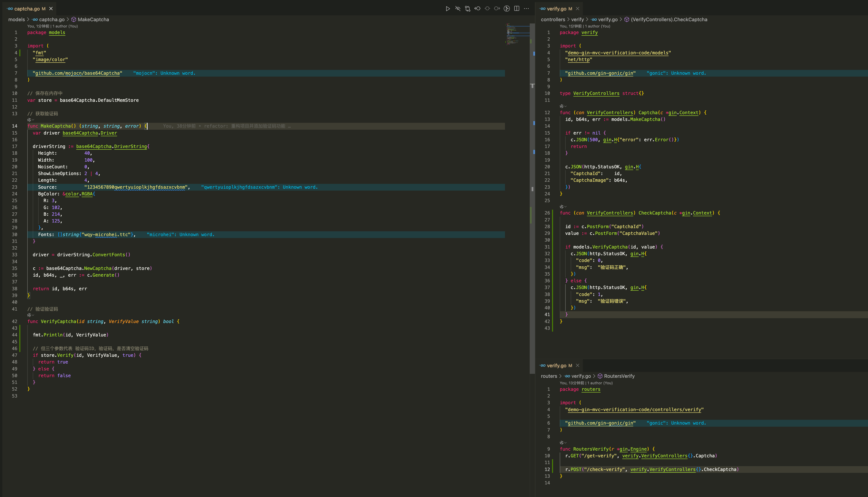The height and width of the screenshot is (497, 868).
Task: Split the editor to the right
Action: pyautogui.click(x=517, y=9)
